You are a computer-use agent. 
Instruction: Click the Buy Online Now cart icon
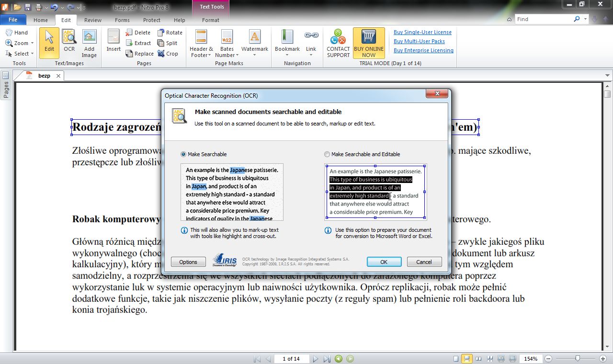tap(369, 43)
